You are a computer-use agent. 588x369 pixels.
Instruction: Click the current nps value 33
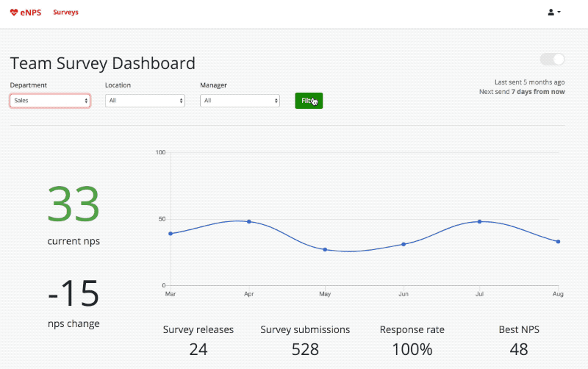(73, 205)
